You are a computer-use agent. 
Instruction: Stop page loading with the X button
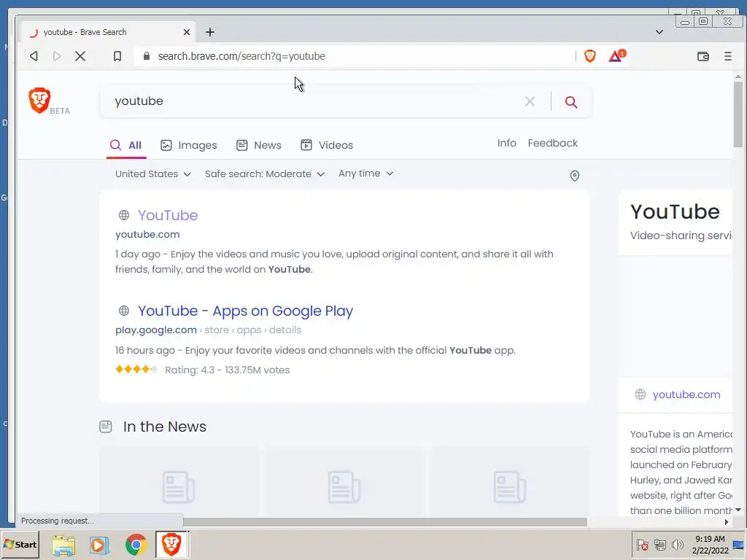point(80,56)
